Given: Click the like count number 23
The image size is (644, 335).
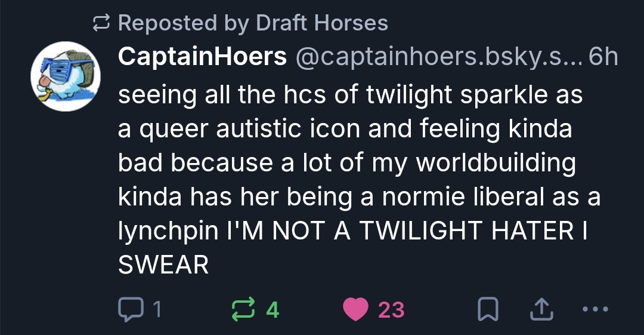Looking at the screenshot, I should (391, 309).
